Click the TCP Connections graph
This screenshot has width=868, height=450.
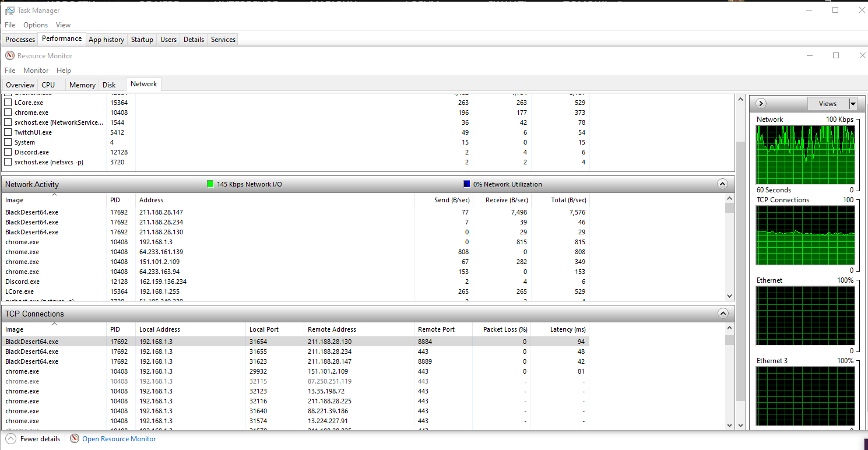click(805, 235)
